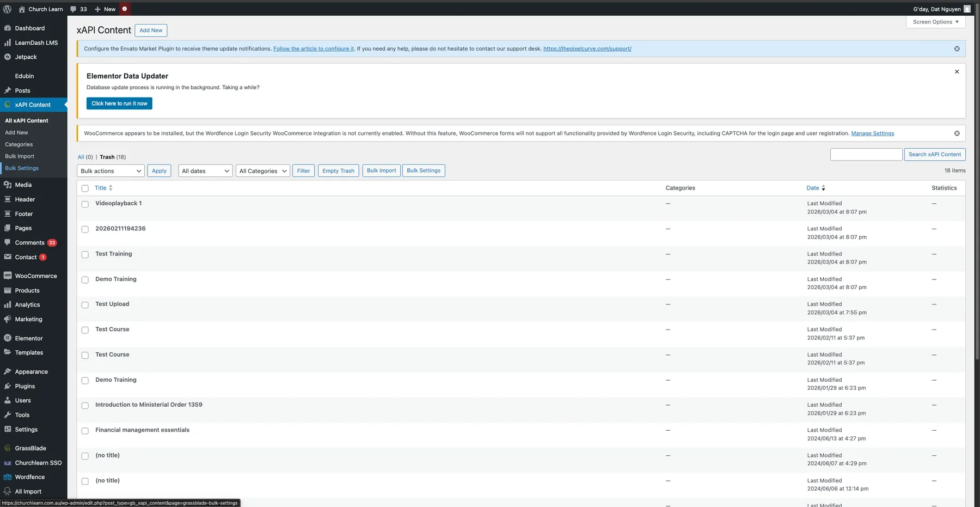Image resolution: width=980 pixels, height=507 pixels.
Task: Open the thepixelcurve.com support link
Action: (x=587, y=49)
